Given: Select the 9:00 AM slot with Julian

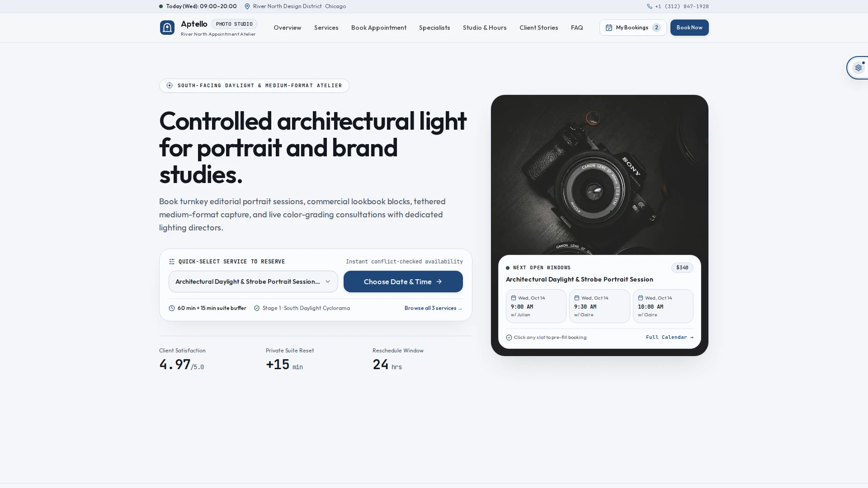Looking at the screenshot, I should [536, 306].
